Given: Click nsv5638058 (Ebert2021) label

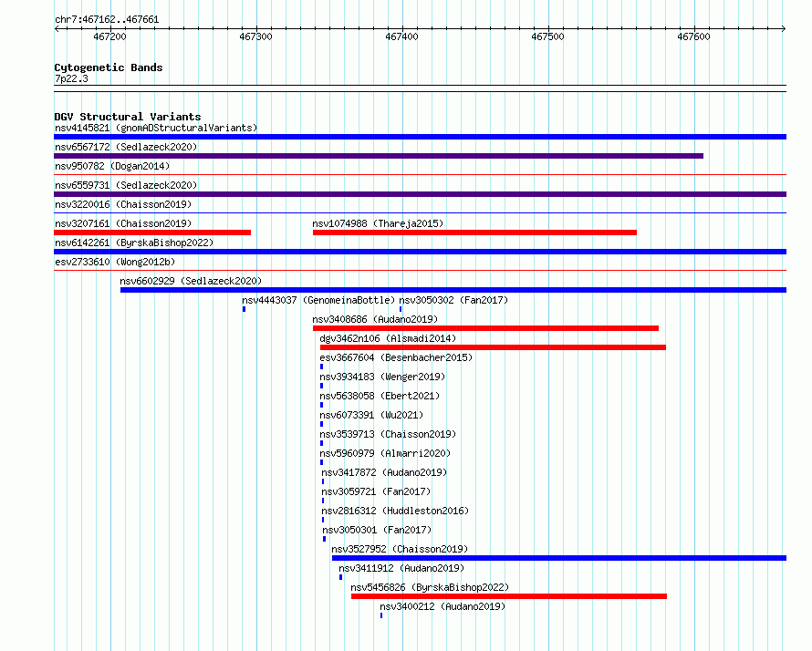Looking at the screenshot, I should point(380,396).
